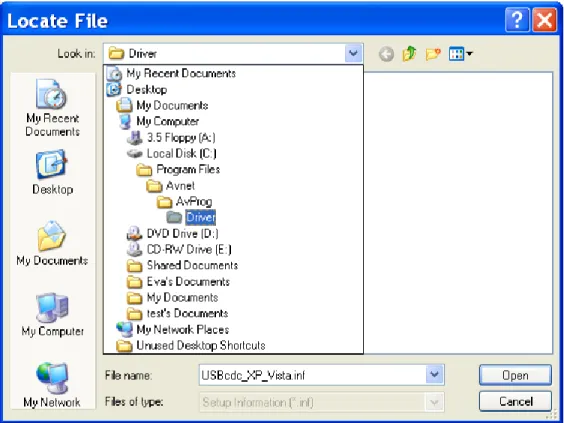Click the Look in combo box field
This screenshot has height=423, width=564.
click(x=233, y=54)
